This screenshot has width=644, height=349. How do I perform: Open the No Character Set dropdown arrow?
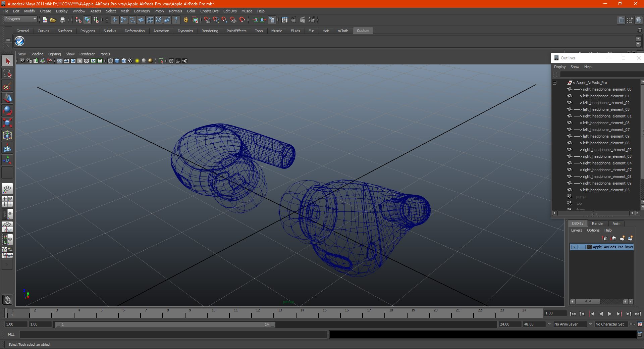click(590, 324)
